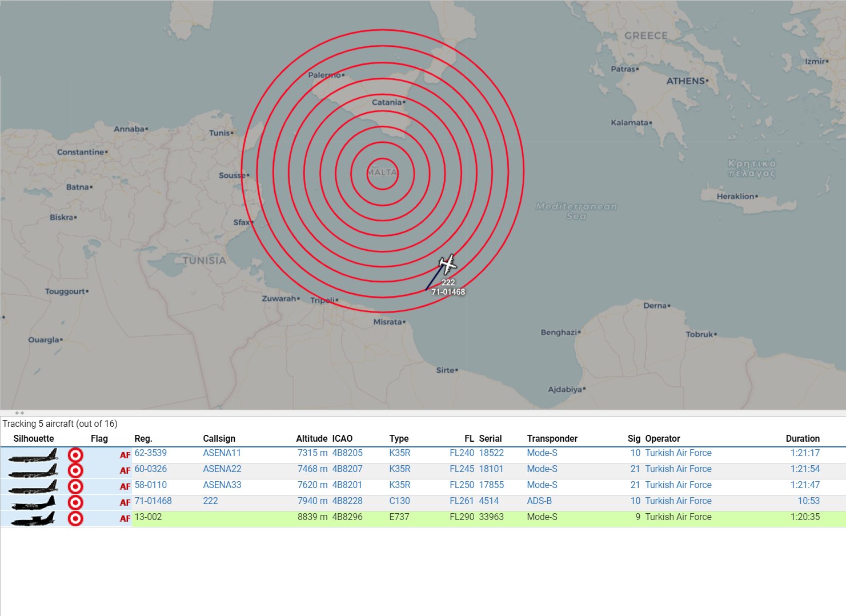846x616 pixels.
Task: Click Turkish Air Force operator in 13-002 row
Action: (678, 517)
